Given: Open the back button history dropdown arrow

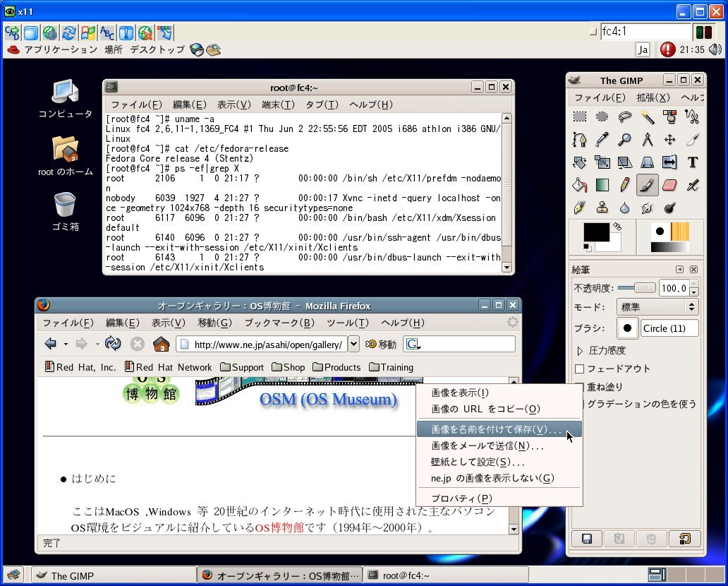Looking at the screenshot, I should pos(66,345).
